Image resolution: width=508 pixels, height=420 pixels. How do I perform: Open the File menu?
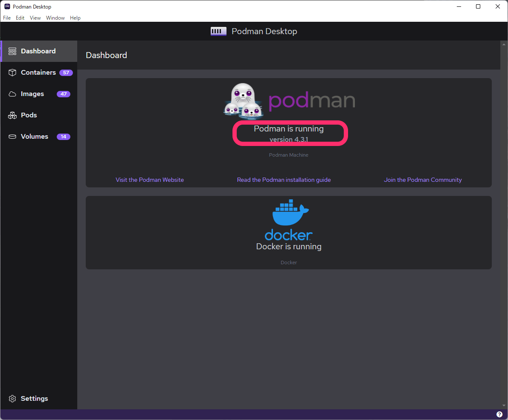click(7, 18)
